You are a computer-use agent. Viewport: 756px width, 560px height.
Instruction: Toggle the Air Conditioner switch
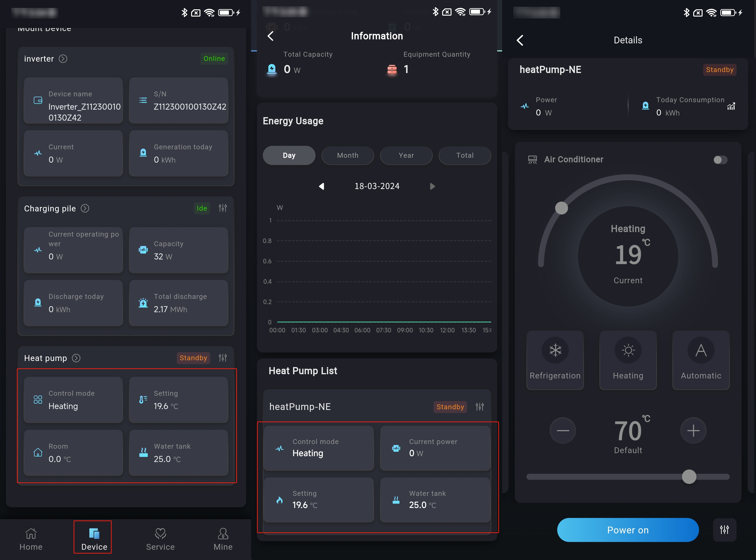tap(720, 160)
